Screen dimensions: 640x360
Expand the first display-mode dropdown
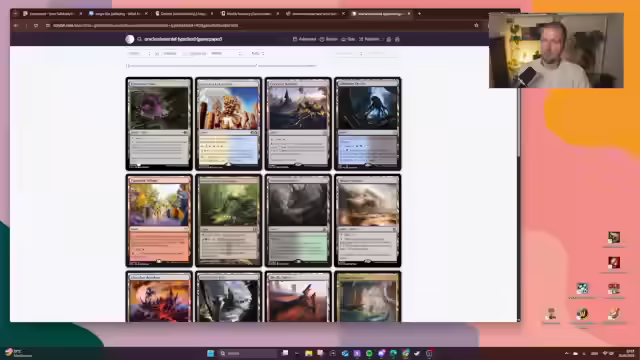(x=139, y=53)
